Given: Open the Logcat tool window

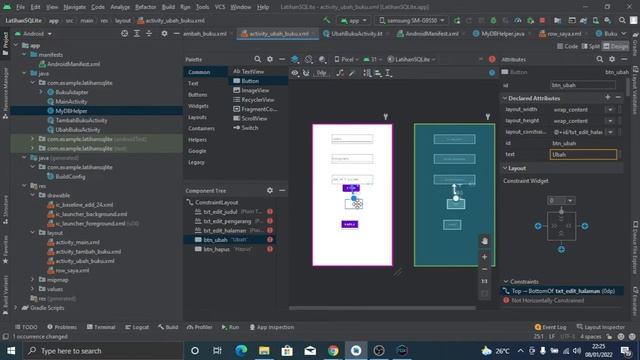Looking at the screenshot, I should point(137,327).
